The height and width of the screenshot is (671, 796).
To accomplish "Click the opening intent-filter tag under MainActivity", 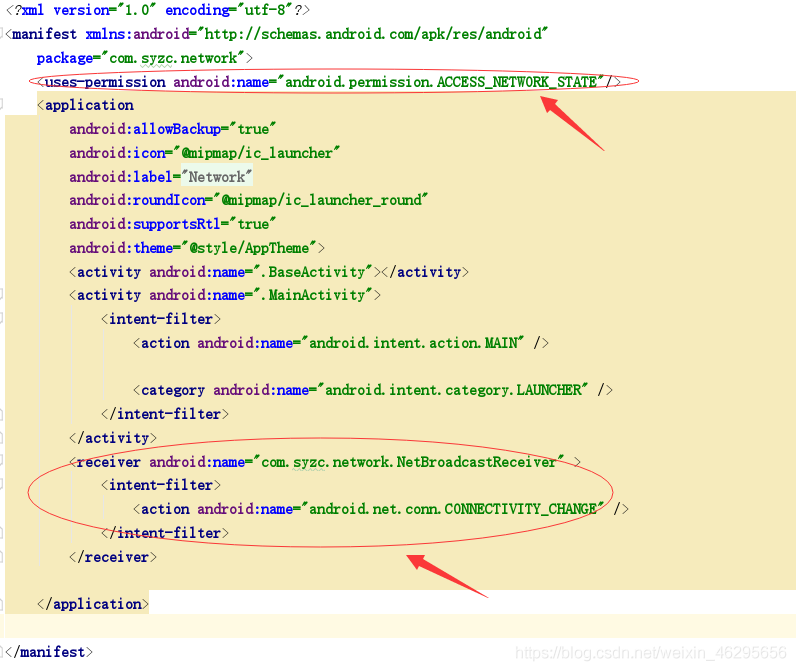I will coord(161,319).
